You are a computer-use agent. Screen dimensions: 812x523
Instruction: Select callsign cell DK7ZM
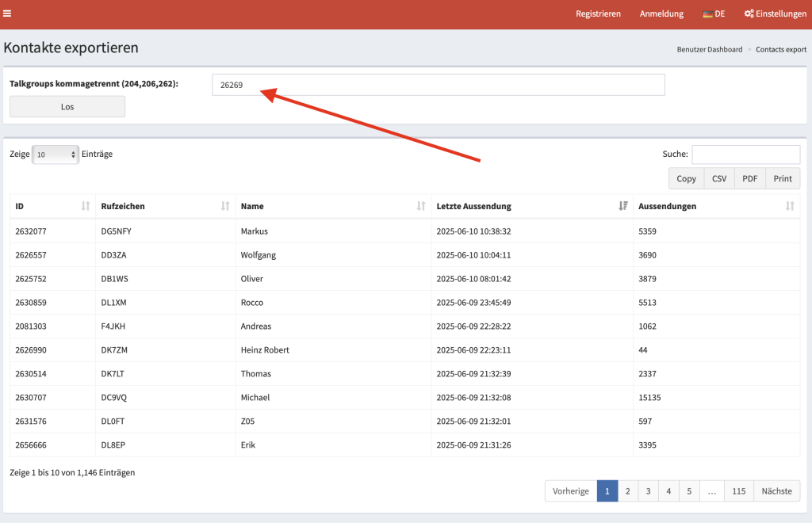[114, 350]
